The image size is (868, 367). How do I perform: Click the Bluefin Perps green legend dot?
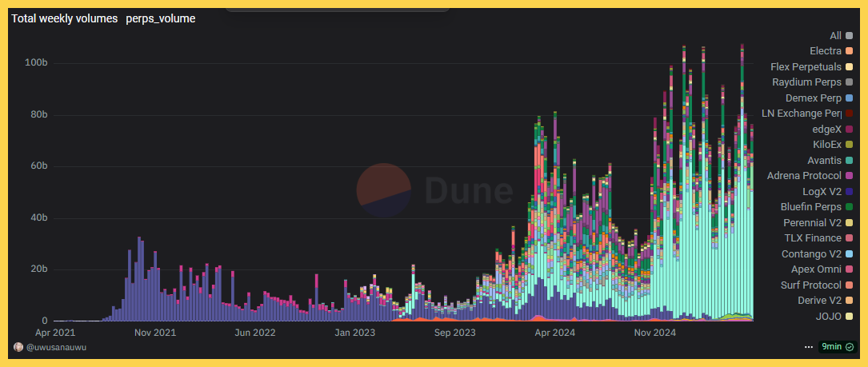point(849,207)
